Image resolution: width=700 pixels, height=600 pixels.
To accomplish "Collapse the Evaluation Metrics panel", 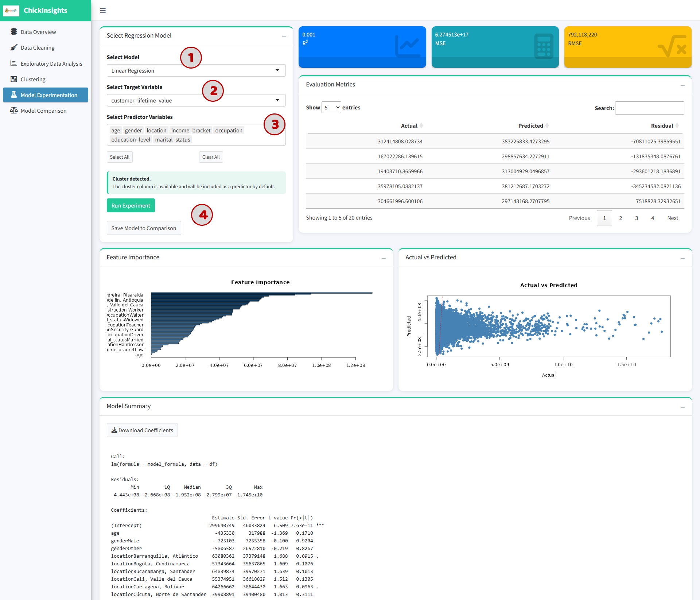I will click(682, 85).
